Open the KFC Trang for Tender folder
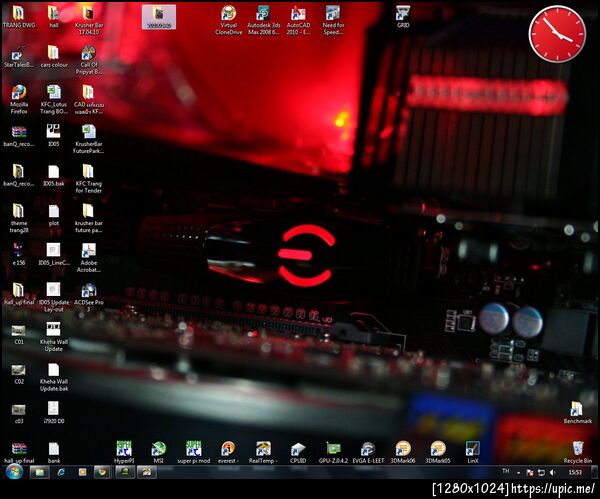600x499 pixels. [x=89, y=179]
